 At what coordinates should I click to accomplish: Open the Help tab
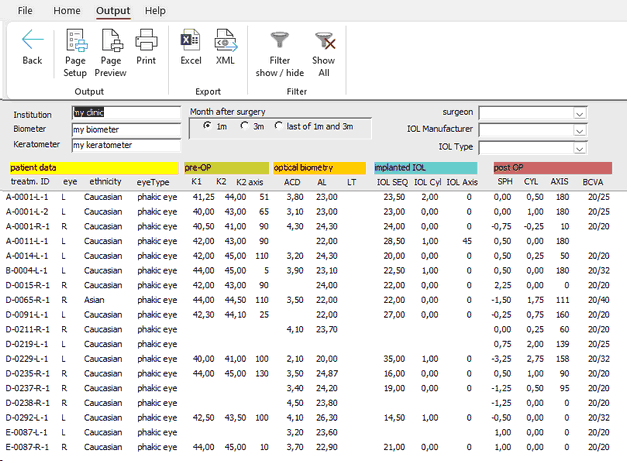coord(155,10)
